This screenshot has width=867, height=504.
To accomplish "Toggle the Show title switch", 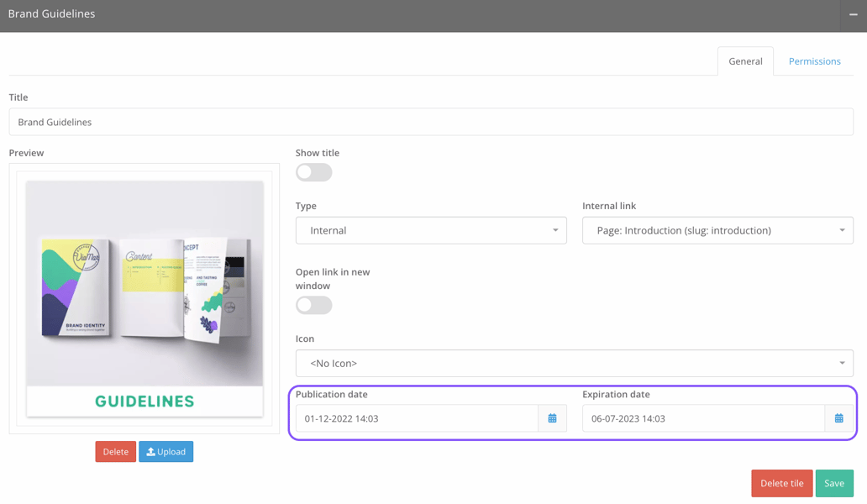I will click(x=313, y=171).
